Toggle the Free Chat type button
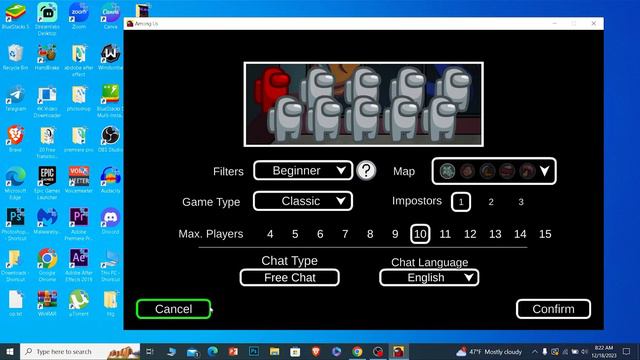640x360 pixels. [x=289, y=278]
